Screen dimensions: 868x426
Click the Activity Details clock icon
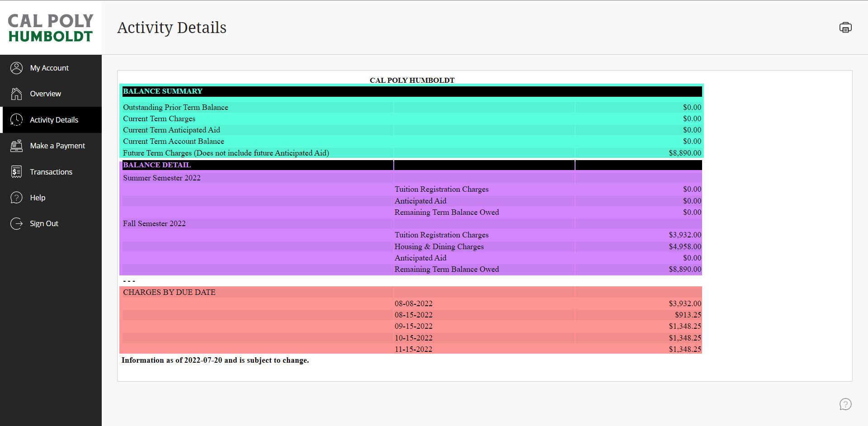(x=16, y=120)
